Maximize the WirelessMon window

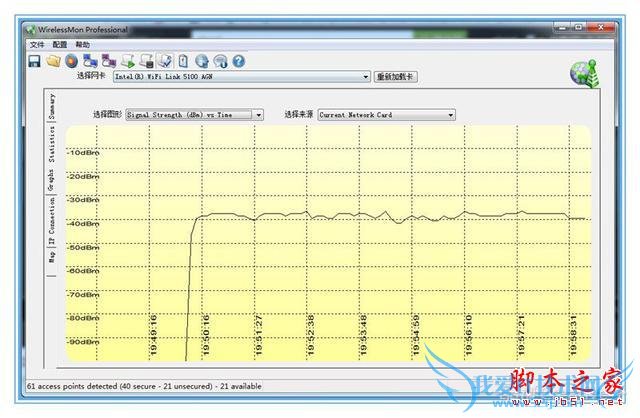[578, 28]
